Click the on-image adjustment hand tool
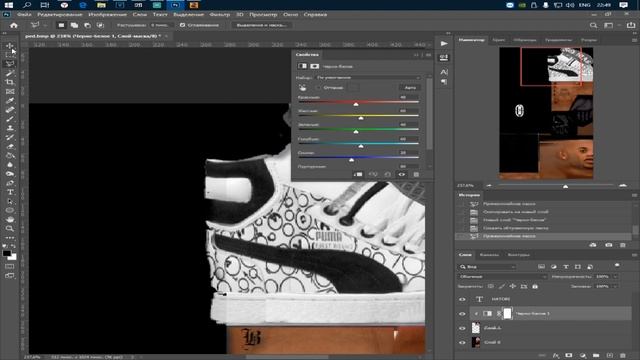The width and height of the screenshot is (640, 360). tap(302, 87)
